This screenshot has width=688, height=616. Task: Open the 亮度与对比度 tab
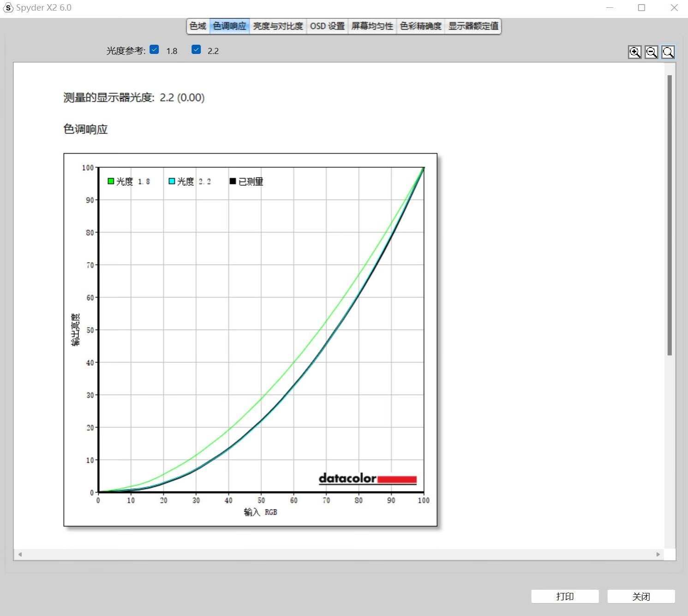(278, 26)
